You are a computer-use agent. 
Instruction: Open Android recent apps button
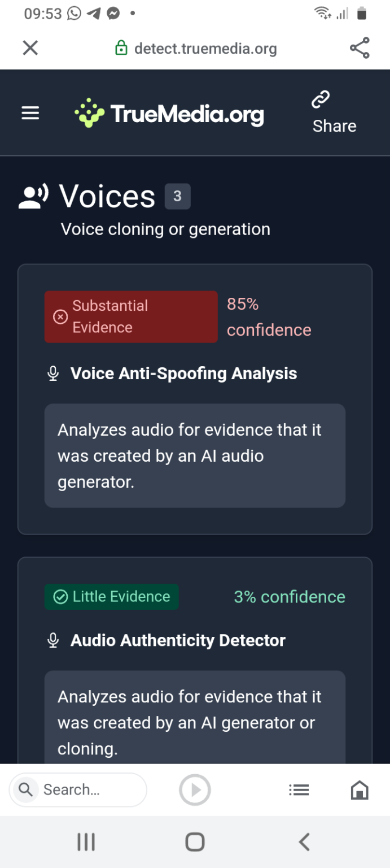[86, 842]
